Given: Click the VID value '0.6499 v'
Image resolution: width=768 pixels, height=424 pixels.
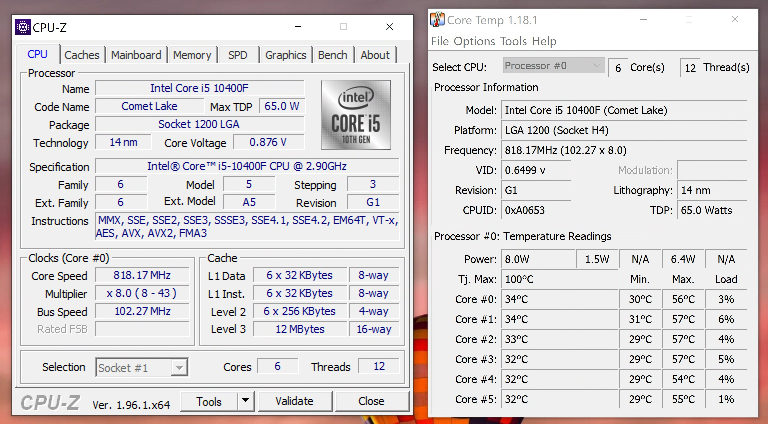Looking at the screenshot, I should coord(536,170).
